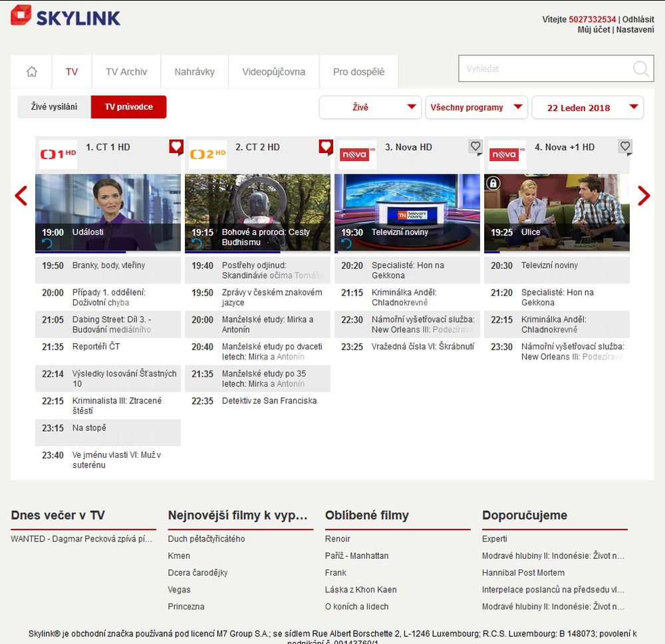Switch to Živé vysílání view
The height and width of the screenshot is (644, 665).
54,106
